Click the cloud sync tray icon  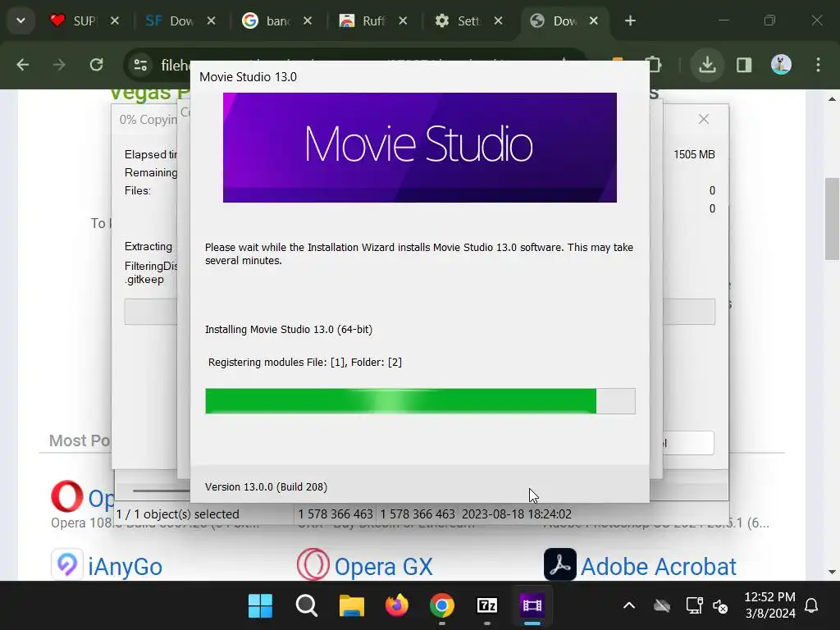click(662, 606)
